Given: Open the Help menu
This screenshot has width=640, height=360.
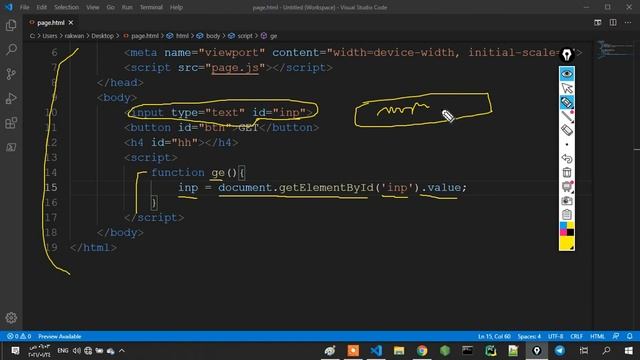Looking at the screenshot, I should click(176, 7).
